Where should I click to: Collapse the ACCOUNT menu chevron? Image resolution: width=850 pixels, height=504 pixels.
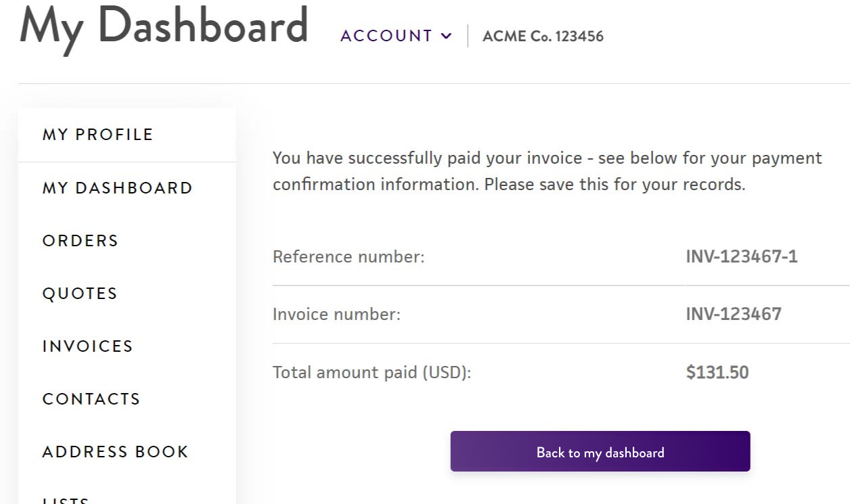pyautogui.click(x=447, y=36)
